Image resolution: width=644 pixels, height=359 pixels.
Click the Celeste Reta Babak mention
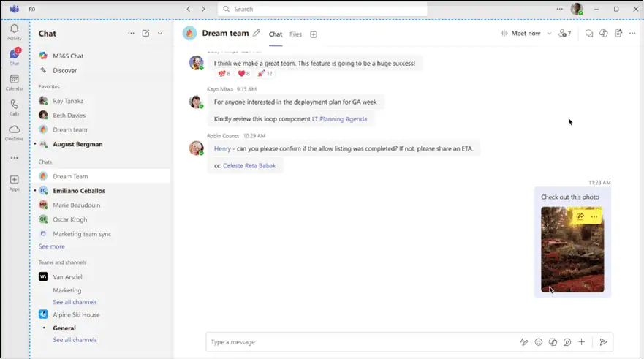tap(249, 165)
